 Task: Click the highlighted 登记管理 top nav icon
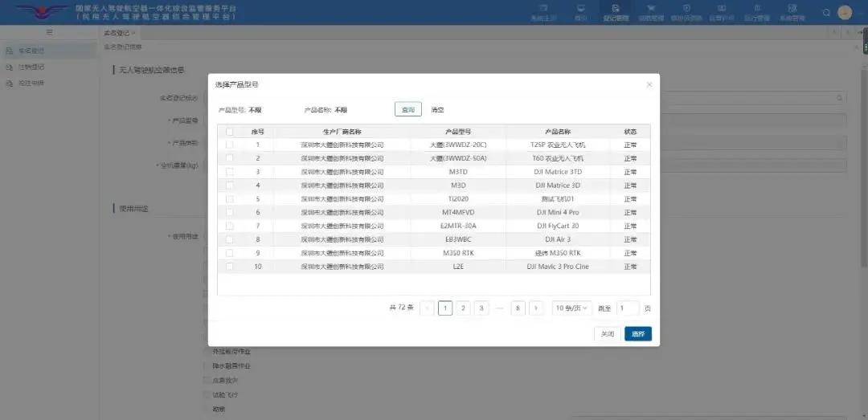616,8
